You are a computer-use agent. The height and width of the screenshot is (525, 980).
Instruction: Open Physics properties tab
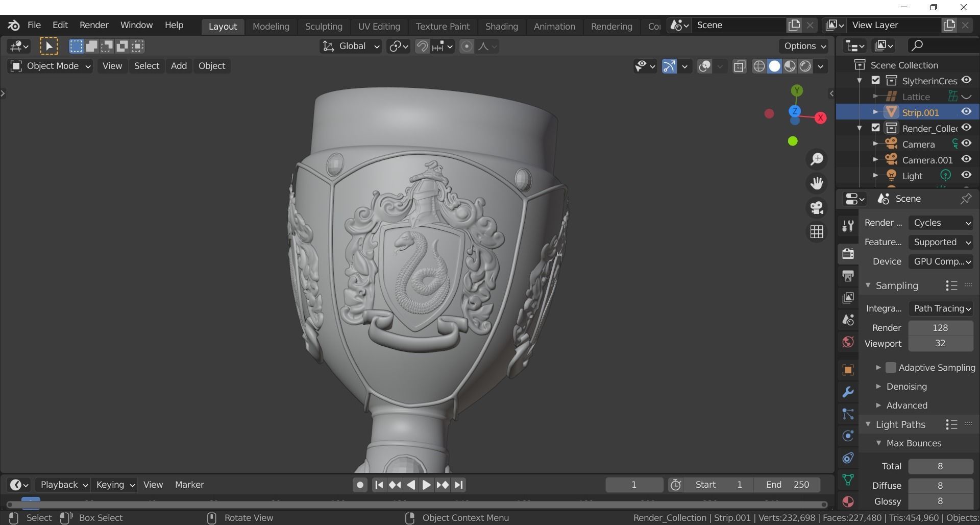[848, 436]
